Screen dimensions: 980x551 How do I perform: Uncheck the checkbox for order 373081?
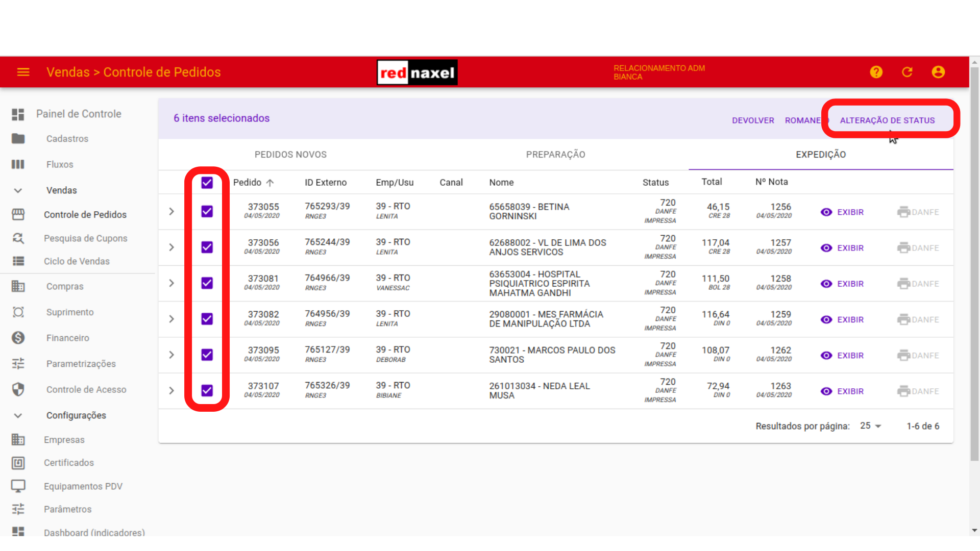tap(207, 283)
